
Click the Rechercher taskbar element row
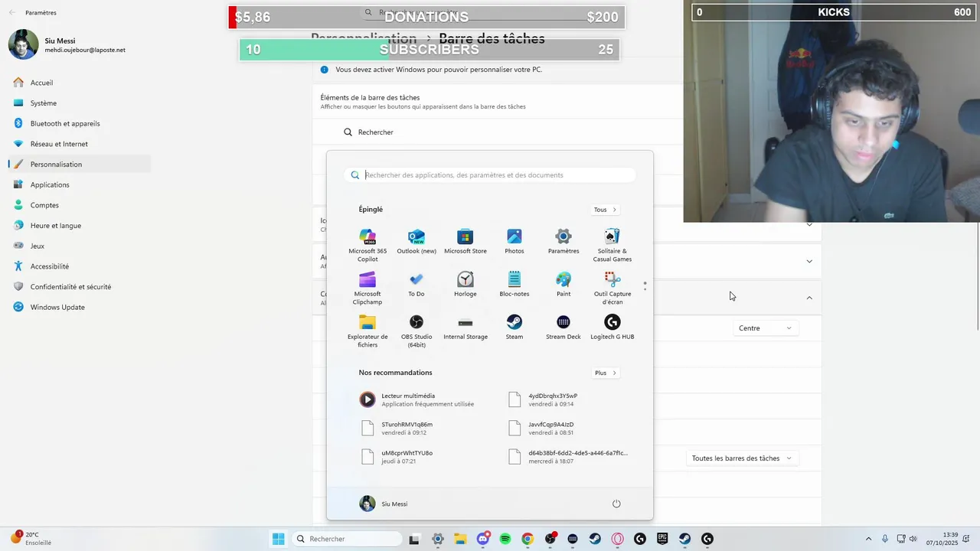point(498,132)
